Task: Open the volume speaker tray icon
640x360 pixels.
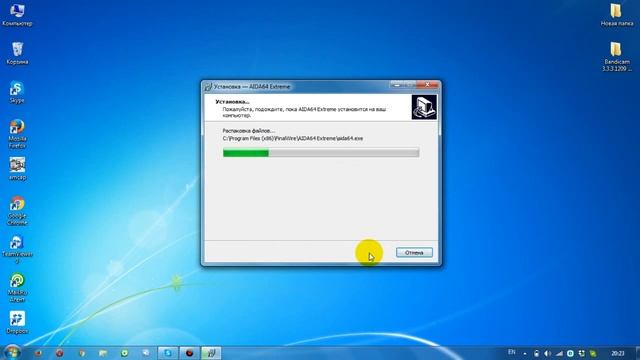Action: [x=547, y=353]
